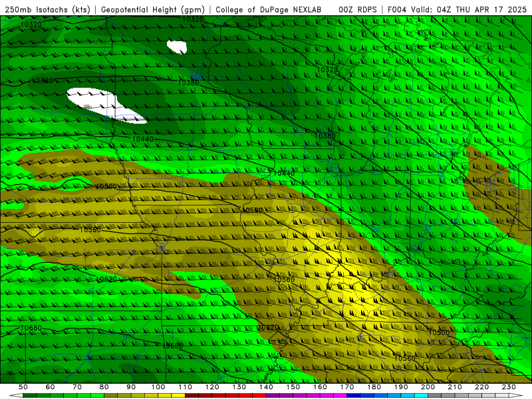Click the '00Z RDPS' model run label
532x399 pixels.
pyautogui.click(x=358, y=10)
